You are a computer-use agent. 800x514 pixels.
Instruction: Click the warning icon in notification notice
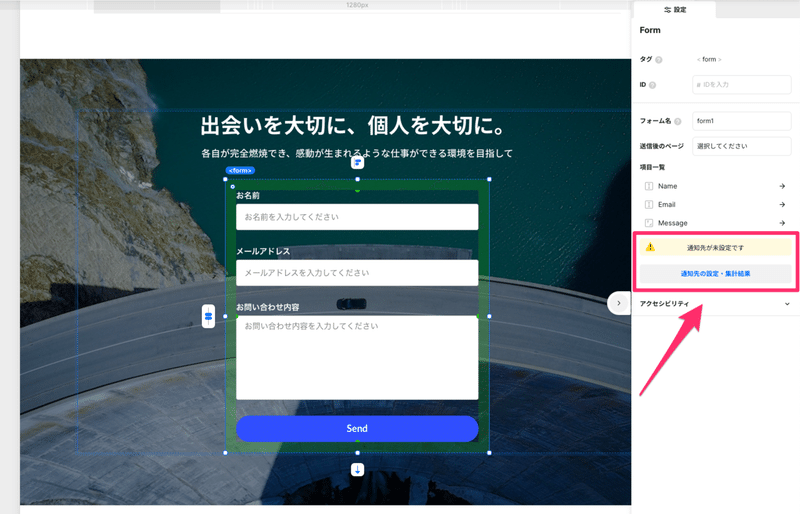(650, 247)
